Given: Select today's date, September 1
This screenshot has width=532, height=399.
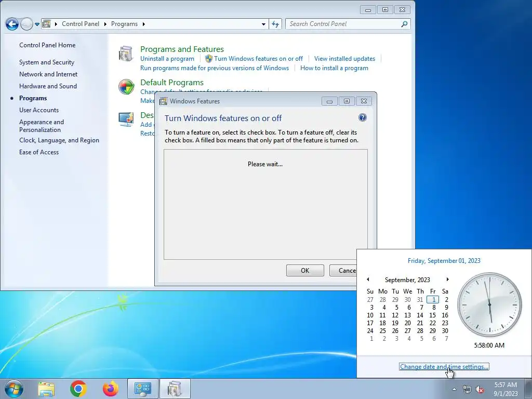Looking at the screenshot, I should point(433,300).
